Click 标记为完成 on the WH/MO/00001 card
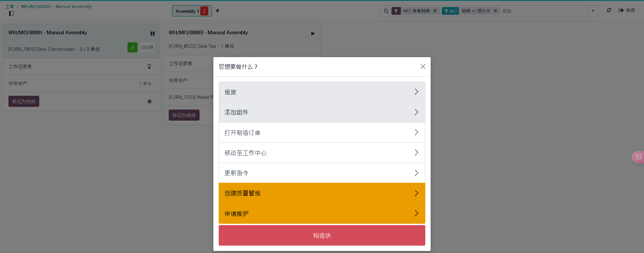The image size is (644, 253). tap(24, 101)
